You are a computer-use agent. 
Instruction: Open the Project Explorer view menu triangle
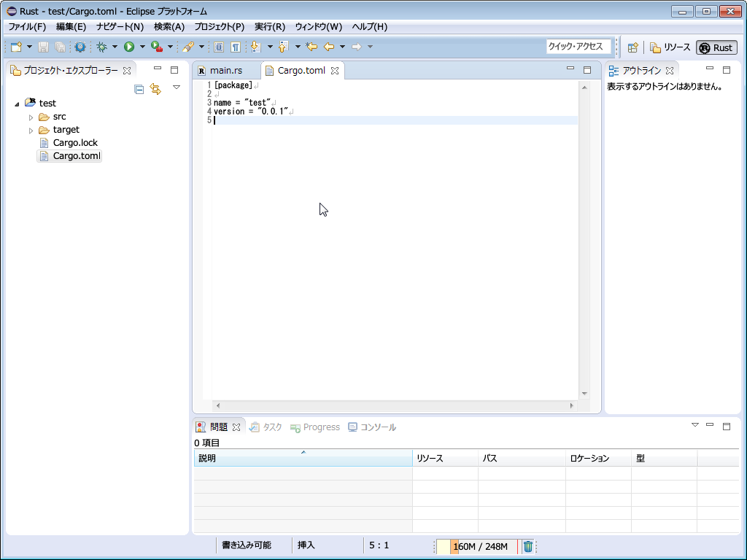coord(177,87)
